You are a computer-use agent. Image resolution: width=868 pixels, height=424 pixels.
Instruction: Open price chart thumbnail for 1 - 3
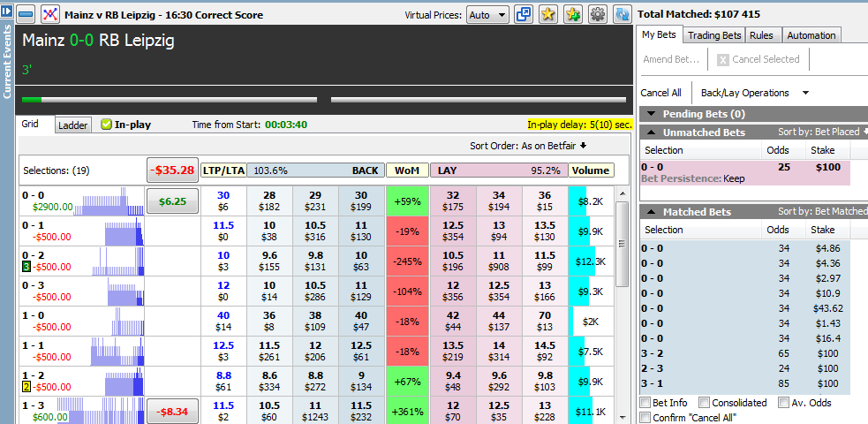click(101, 411)
